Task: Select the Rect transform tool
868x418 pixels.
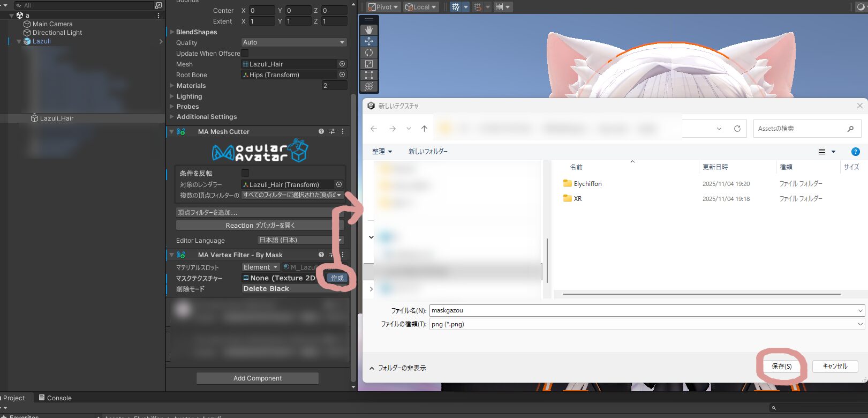Action: tap(369, 75)
